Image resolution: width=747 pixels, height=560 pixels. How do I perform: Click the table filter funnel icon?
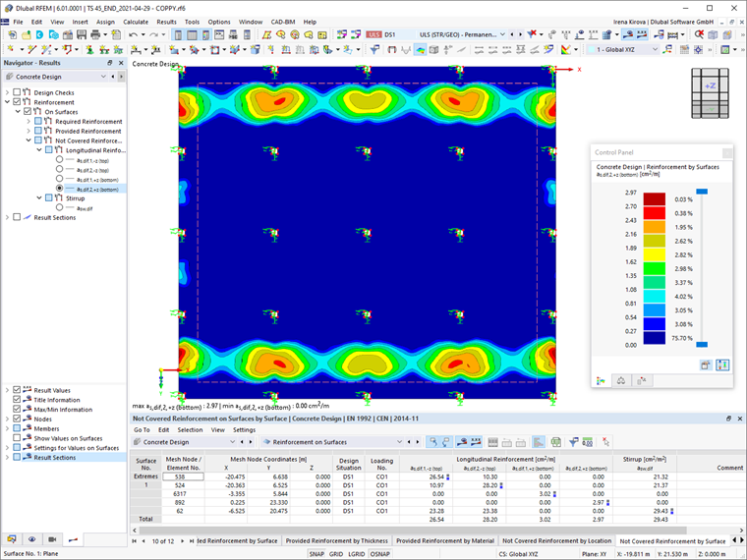[574, 442]
